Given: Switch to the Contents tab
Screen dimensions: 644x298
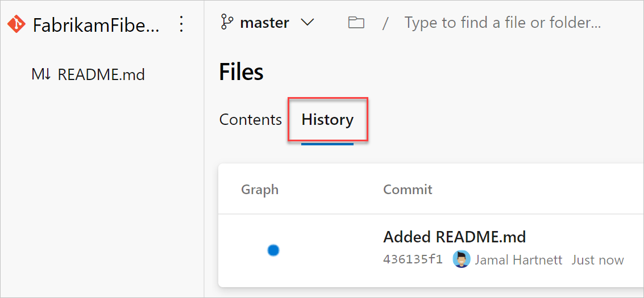Looking at the screenshot, I should click(250, 120).
